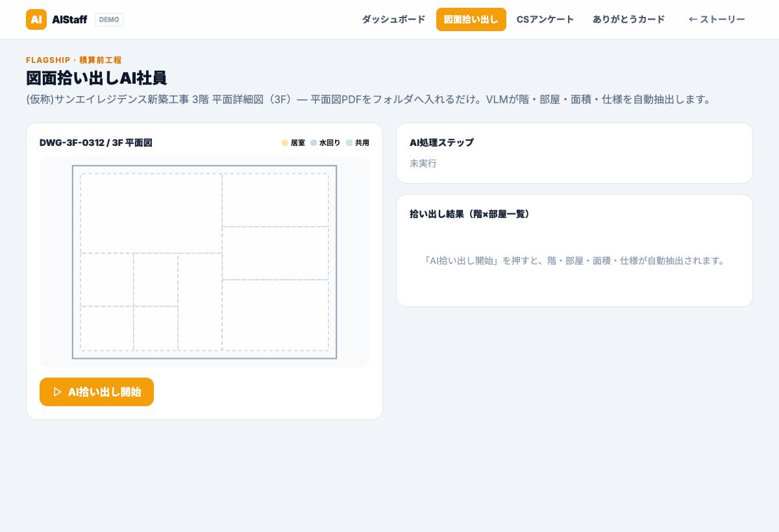
Task: Switch to the CSアンケート tab
Action: (x=545, y=19)
